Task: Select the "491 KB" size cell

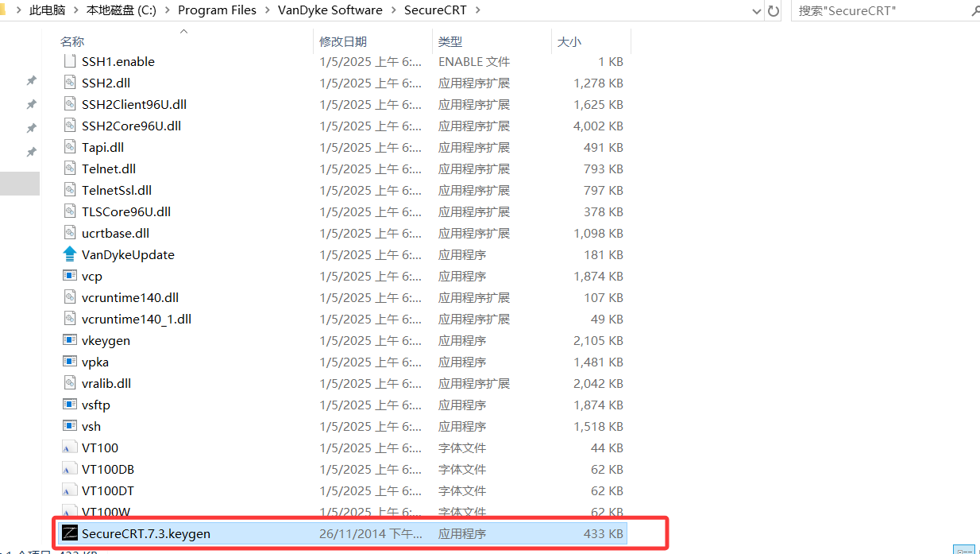Action: [604, 147]
